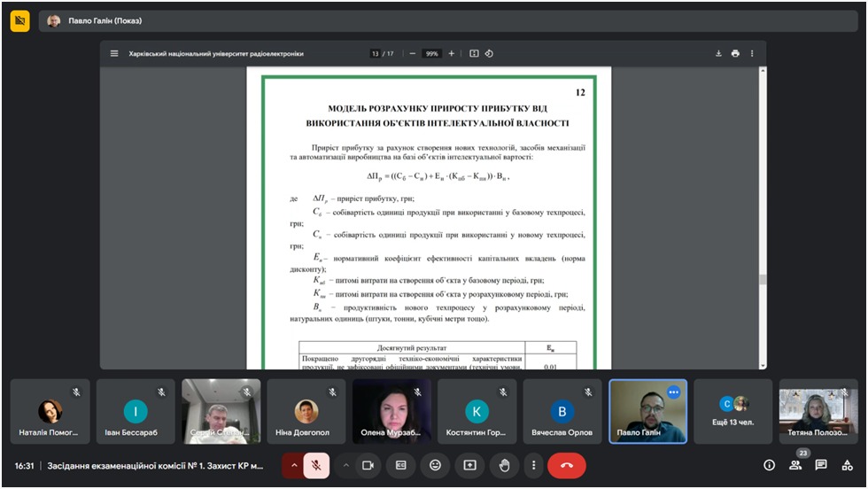
Task: Click the PDF page number field showing 13
Action: click(x=376, y=53)
